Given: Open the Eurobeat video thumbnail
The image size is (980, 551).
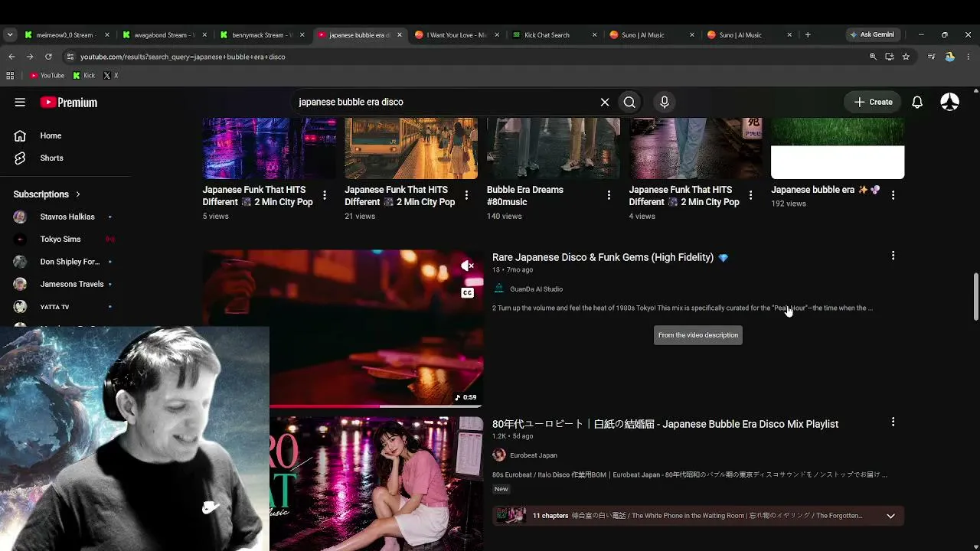Looking at the screenshot, I should tap(376, 484).
